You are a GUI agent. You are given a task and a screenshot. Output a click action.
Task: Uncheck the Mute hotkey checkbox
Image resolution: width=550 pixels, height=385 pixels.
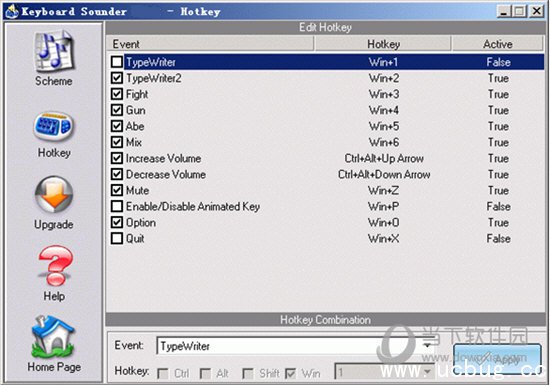point(116,190)
